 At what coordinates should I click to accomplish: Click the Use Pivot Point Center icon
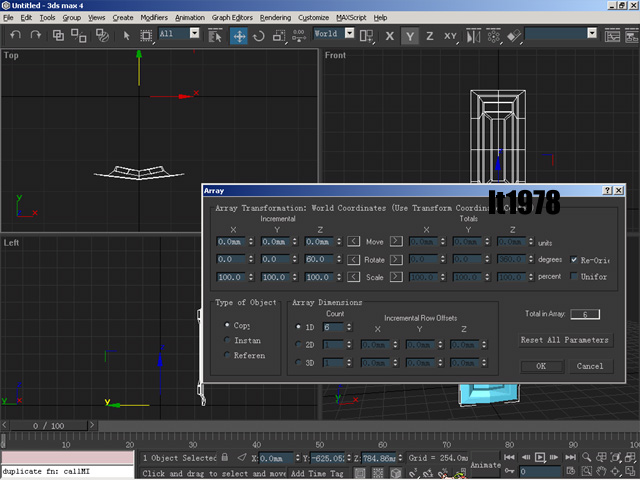click(366, 36)
